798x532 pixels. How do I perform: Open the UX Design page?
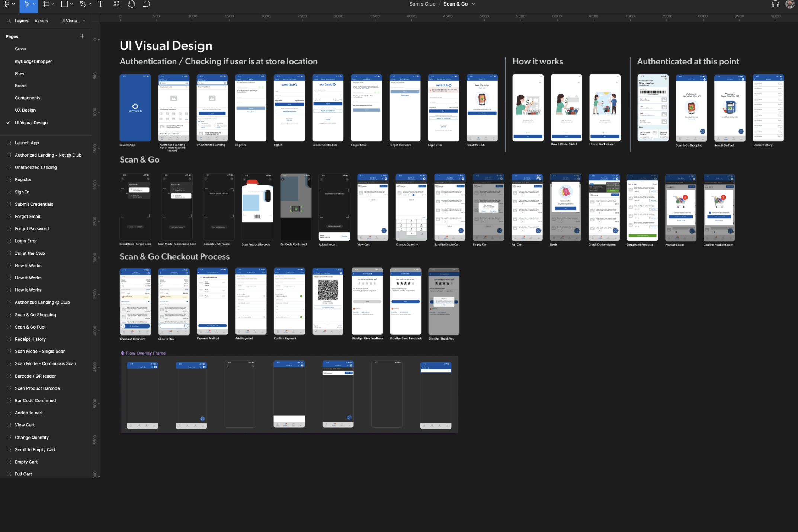[x=25, y=110]
